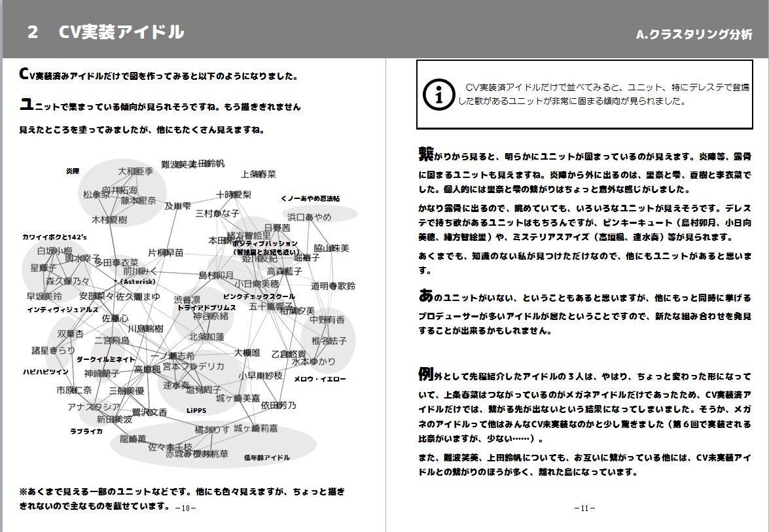Image resolution: width=769 pixels, height=532 pixels.
Task: Click the unit label "インディヴィジュアルズ"
Action: coord(62,310)
